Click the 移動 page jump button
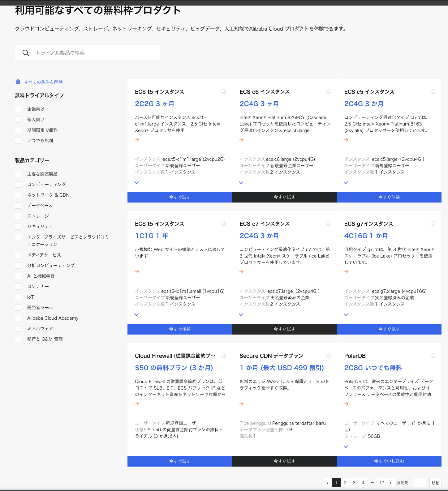The height and width of the screenshot is (491, 448). (436, 483)
